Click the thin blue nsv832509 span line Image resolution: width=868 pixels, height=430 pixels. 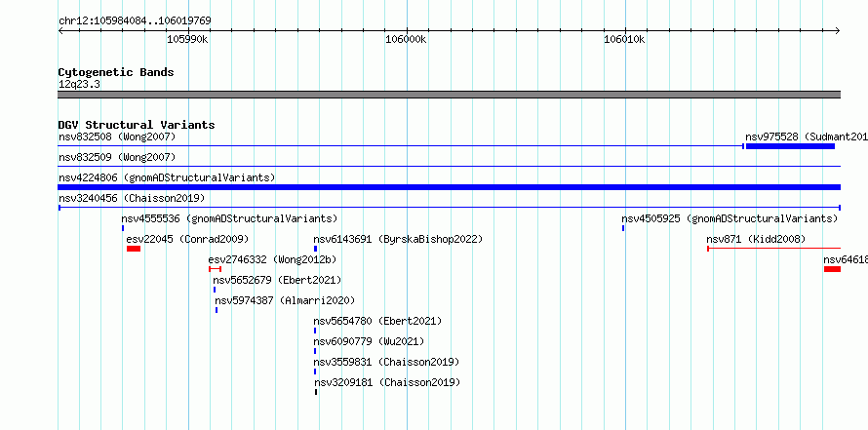tap(450, 166)
